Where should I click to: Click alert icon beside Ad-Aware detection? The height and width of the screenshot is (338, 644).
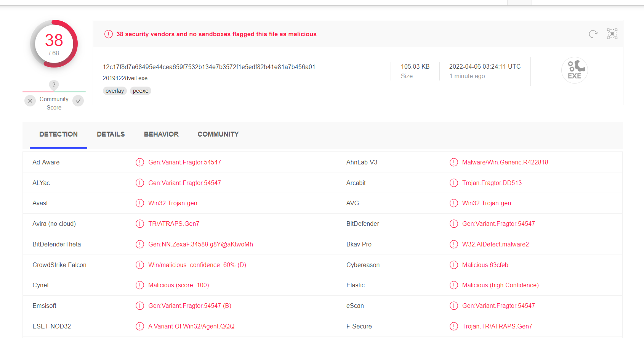click(140, 162)
